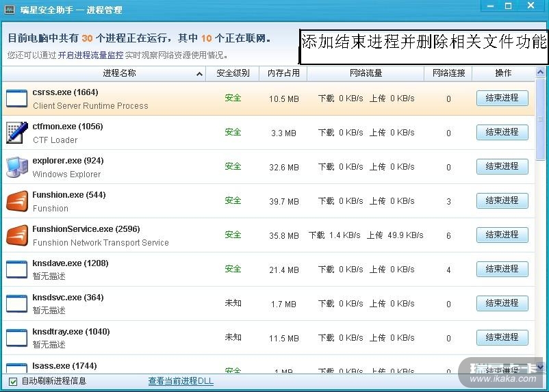549x392 pixels.
Task: Click 安全 level for Funshion.exe row
Action: 233,200
